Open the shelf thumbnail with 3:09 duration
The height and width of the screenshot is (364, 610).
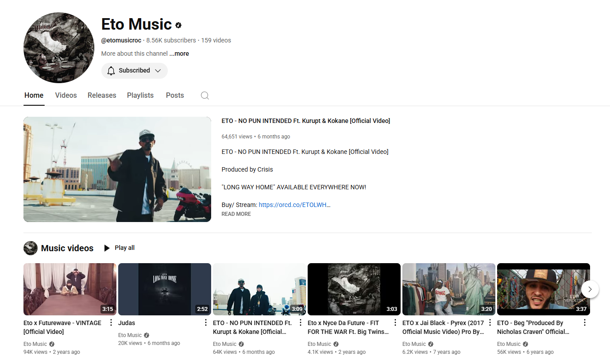coord(259,289)
